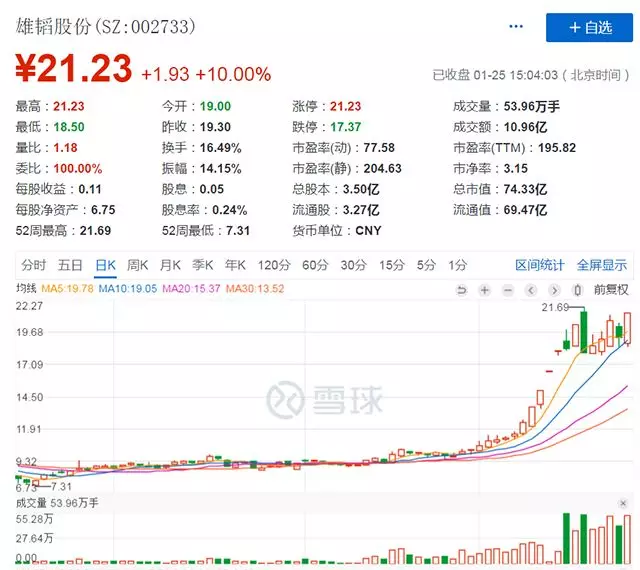Switch to the 分时 tab
Screen dimensions: 640x570
[33, 265]
